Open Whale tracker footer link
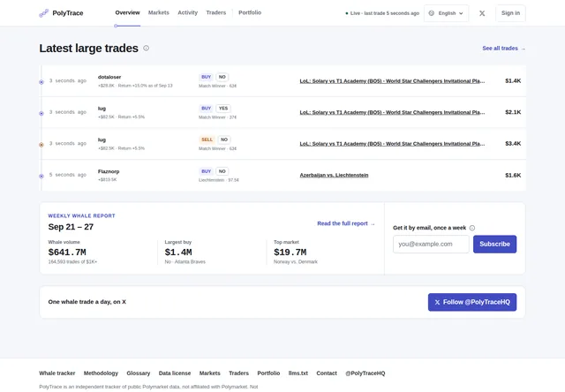This screenshot has height=392, width=565. point(56,373)
